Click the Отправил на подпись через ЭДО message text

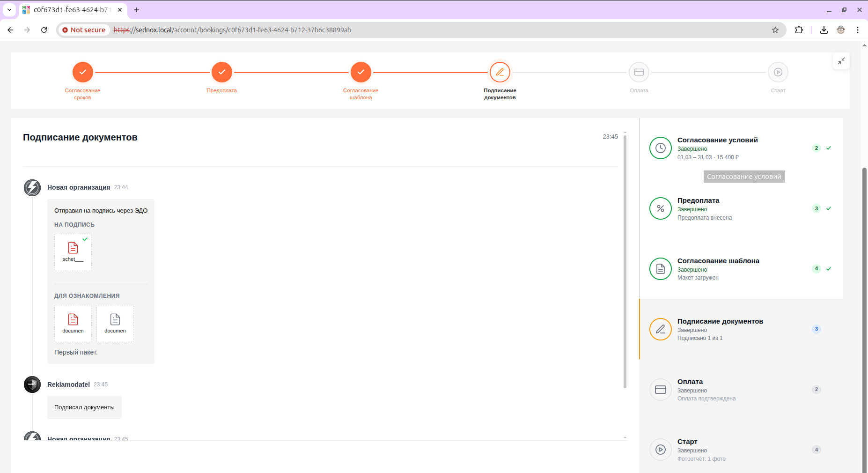(x=101, y=211)
